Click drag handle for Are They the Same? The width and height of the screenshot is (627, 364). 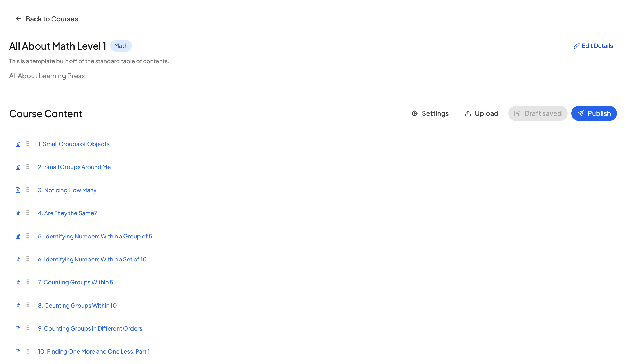[28, 213]
